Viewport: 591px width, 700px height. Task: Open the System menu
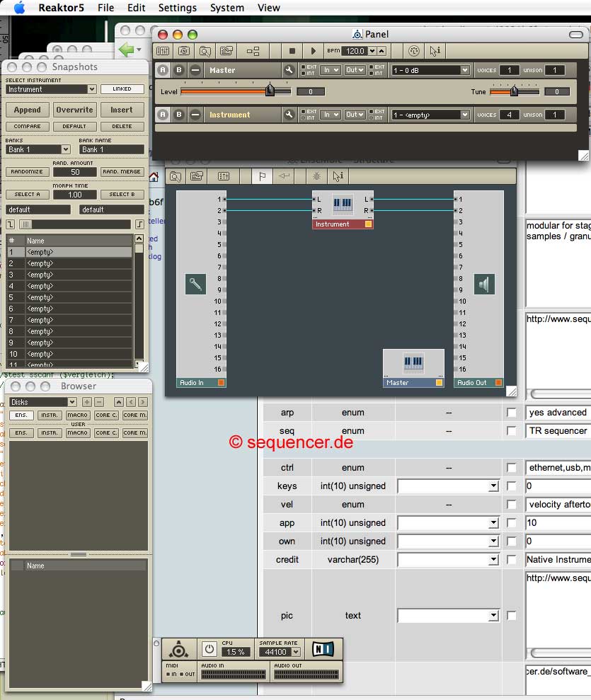pos(226,8)
